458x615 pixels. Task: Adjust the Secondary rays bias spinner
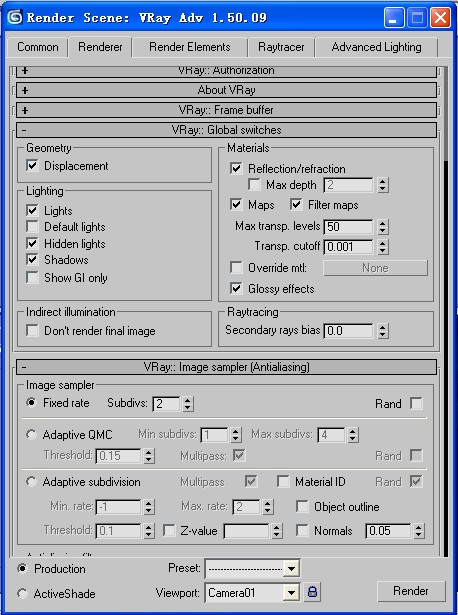click(383, 331)
